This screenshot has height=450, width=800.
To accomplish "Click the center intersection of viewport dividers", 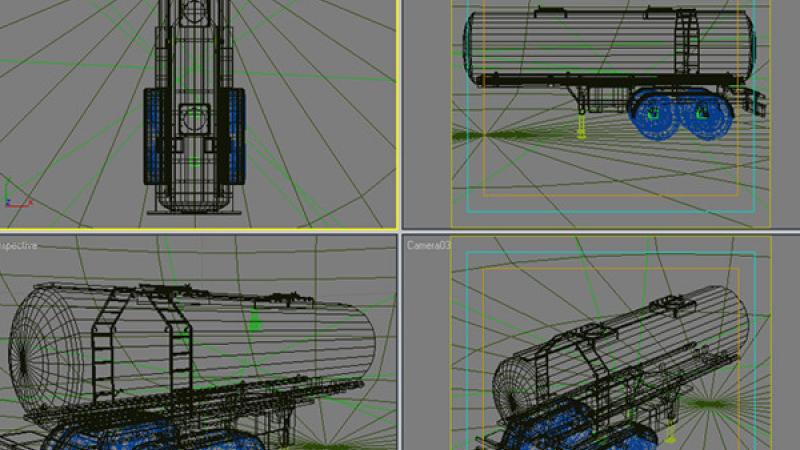I will tap(401, 233).
